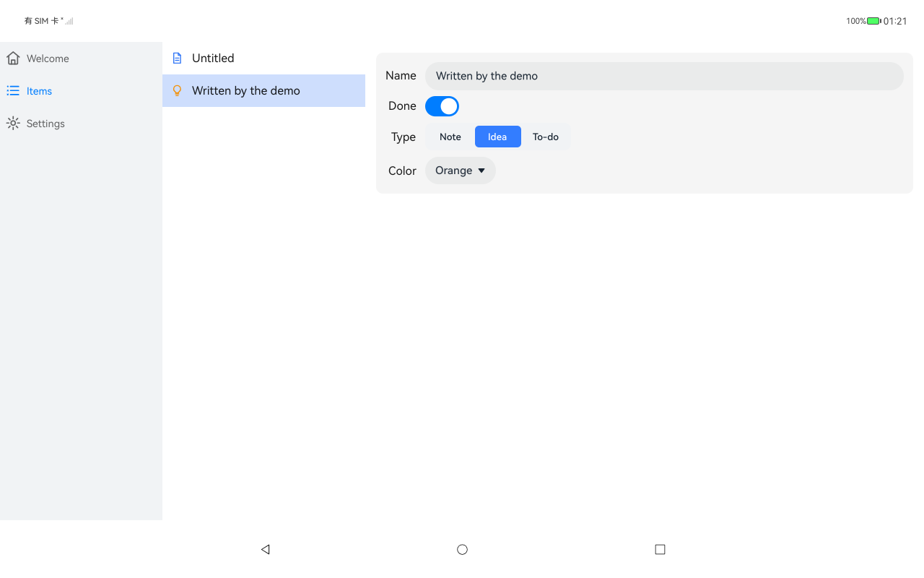
Task: Click the Items list icon
Action: pos(13,91)
